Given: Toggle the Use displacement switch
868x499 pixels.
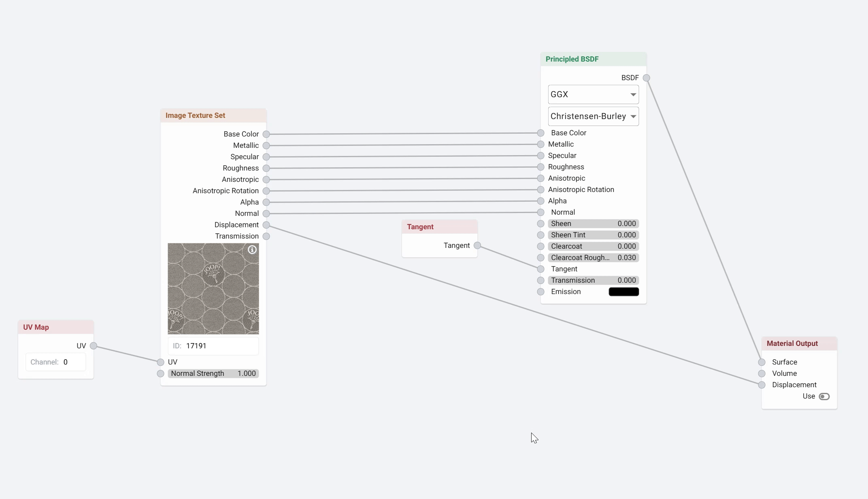Looking at the screenshot, I should point(824,396).
